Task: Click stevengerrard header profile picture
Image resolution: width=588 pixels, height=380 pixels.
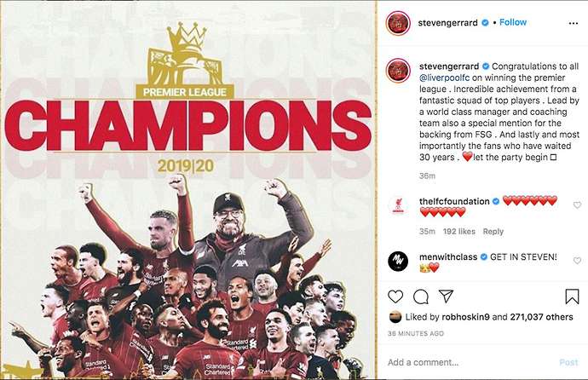Action: [398, 23]
